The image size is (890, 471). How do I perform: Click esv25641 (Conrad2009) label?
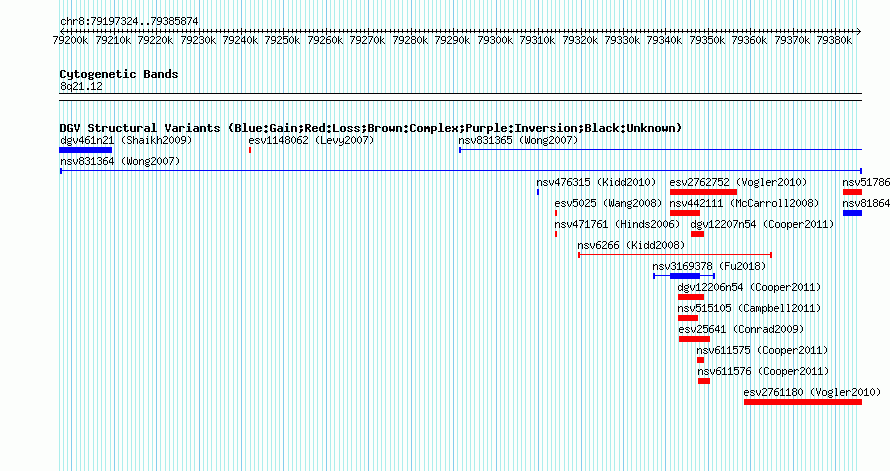coord(741,329)
